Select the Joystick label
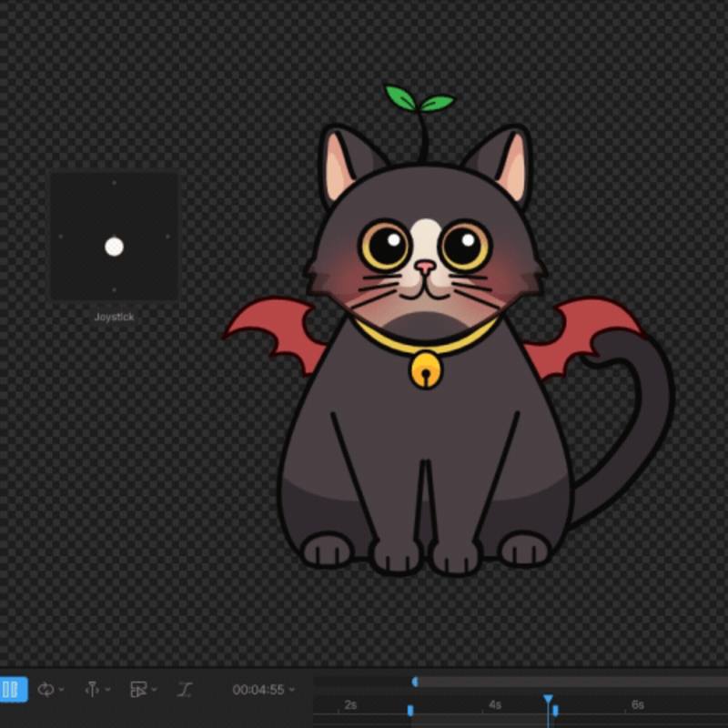The height and width of the screenshot is (728, 728). (115, 317)
